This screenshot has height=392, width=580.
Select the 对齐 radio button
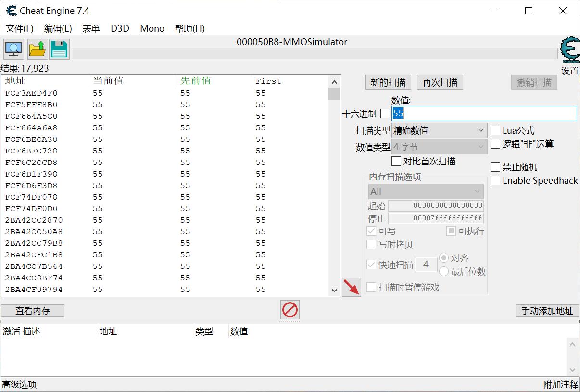click(x=444, y=258)
